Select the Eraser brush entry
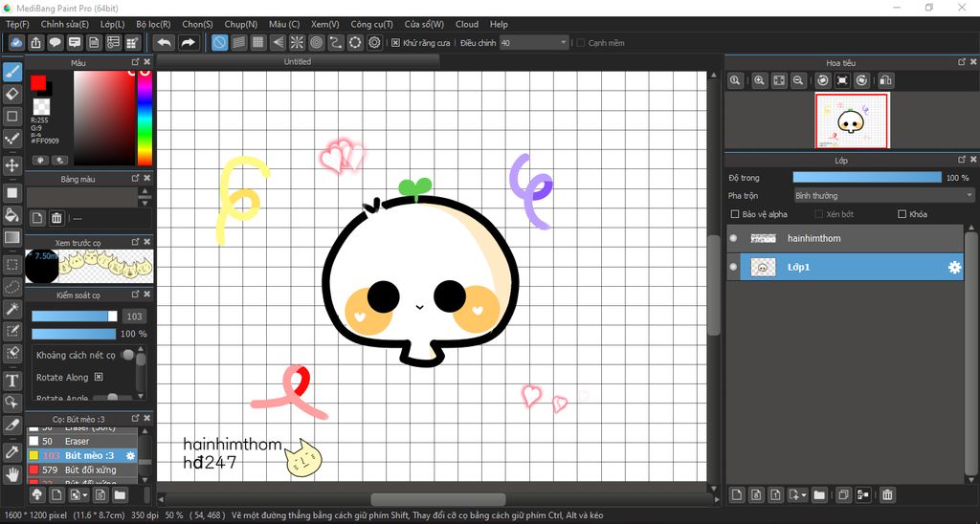This screenshot has width=980, height=524. pos(82,441)
